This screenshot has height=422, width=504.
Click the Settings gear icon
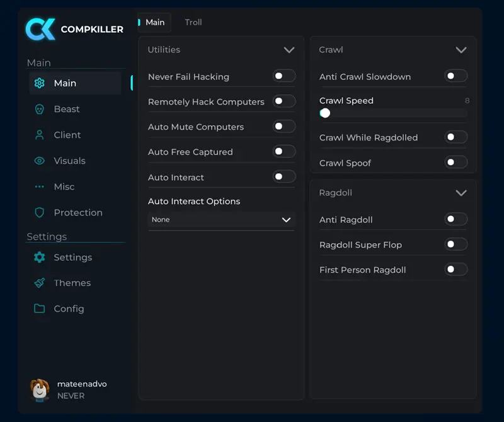[39, 257]
